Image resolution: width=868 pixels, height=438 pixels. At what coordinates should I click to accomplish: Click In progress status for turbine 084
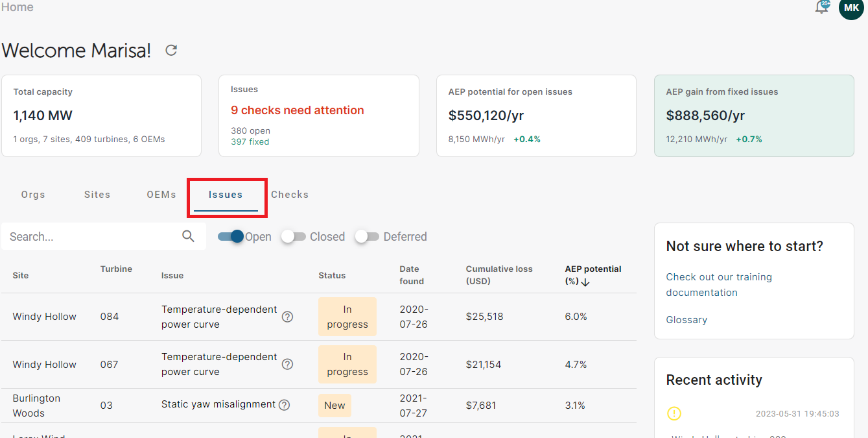(347, 317)
